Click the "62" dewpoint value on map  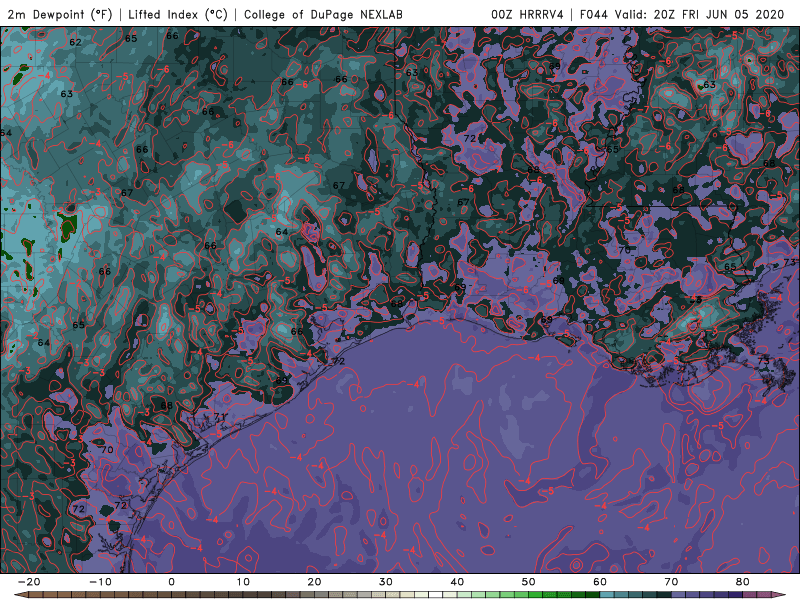point(76,42)
